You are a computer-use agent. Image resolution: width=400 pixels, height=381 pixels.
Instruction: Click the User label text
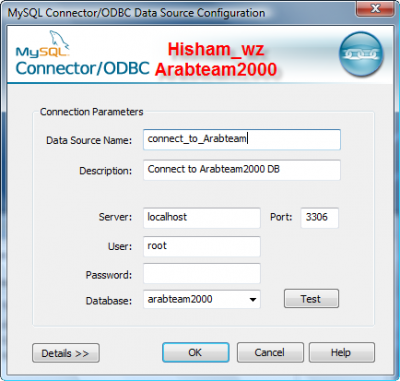120,247
